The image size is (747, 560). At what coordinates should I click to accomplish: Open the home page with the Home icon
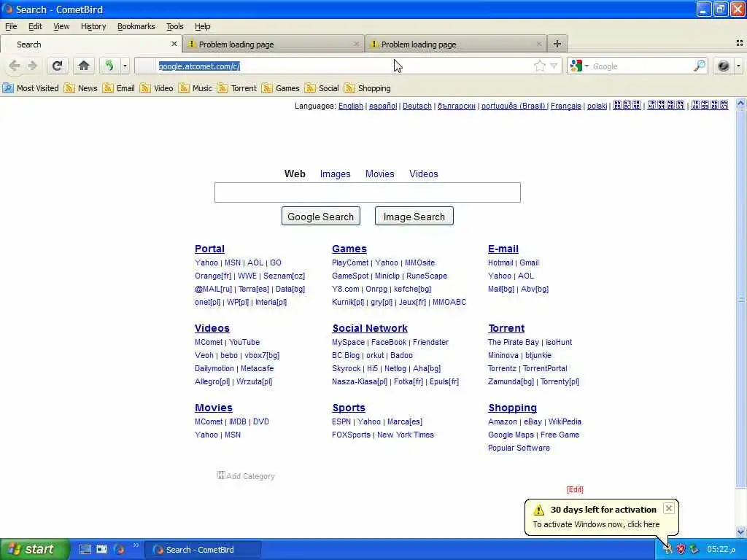pyautogui.click(x=84, y=66)
